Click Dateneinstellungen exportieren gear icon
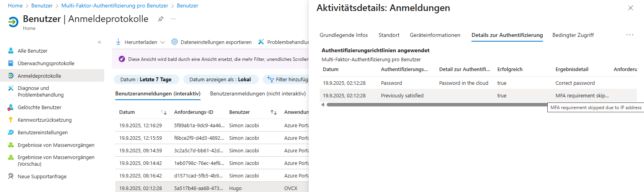The image size is (644, 192). (x=175, y=42)
